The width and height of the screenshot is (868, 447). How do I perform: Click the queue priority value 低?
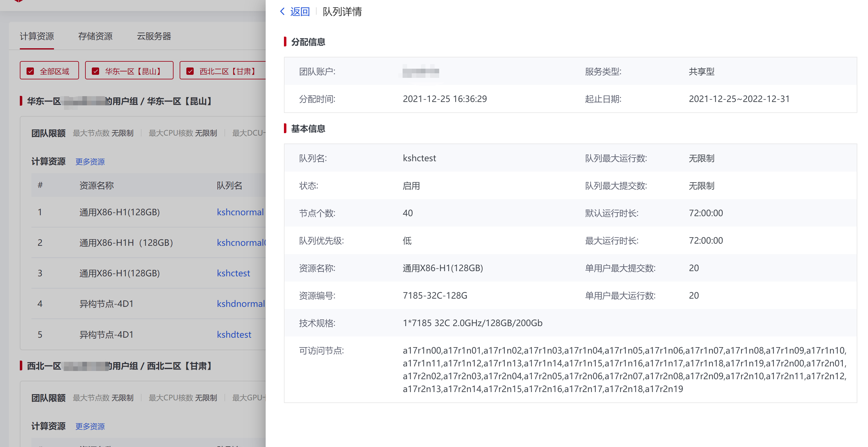pos(407,241)
